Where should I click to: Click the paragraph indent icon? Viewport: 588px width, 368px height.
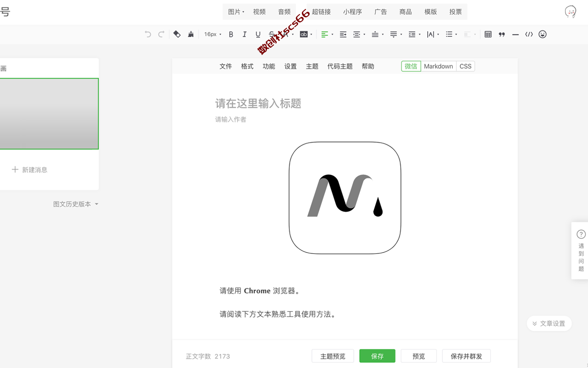coord(356,34)
